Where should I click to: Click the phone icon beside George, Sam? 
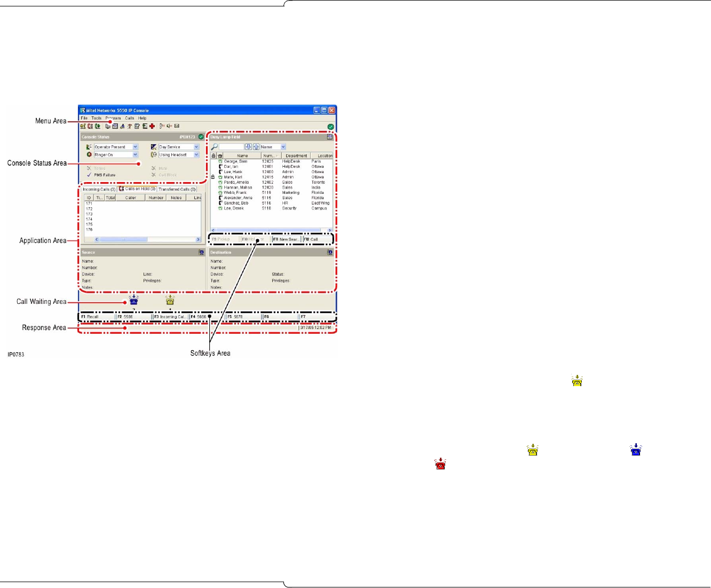(x=220, y=161)
